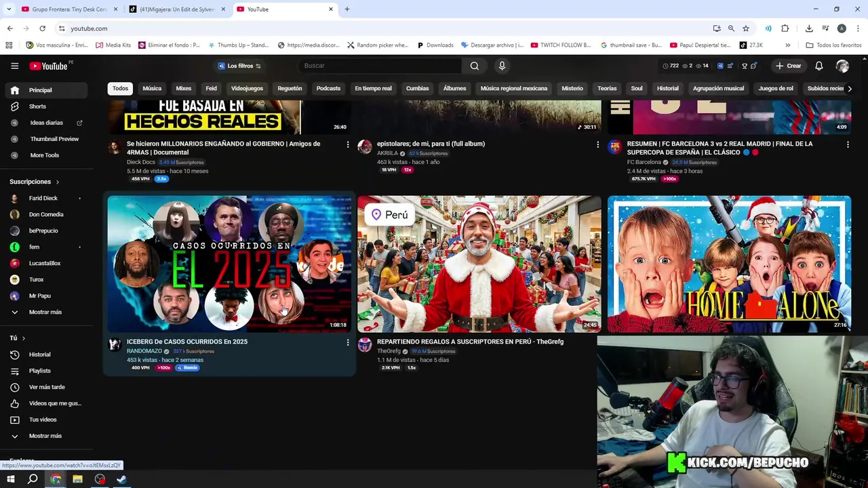Reload the page
This screenshot has height=488, width=868.
pyautogui.click(x=42, y=28)
